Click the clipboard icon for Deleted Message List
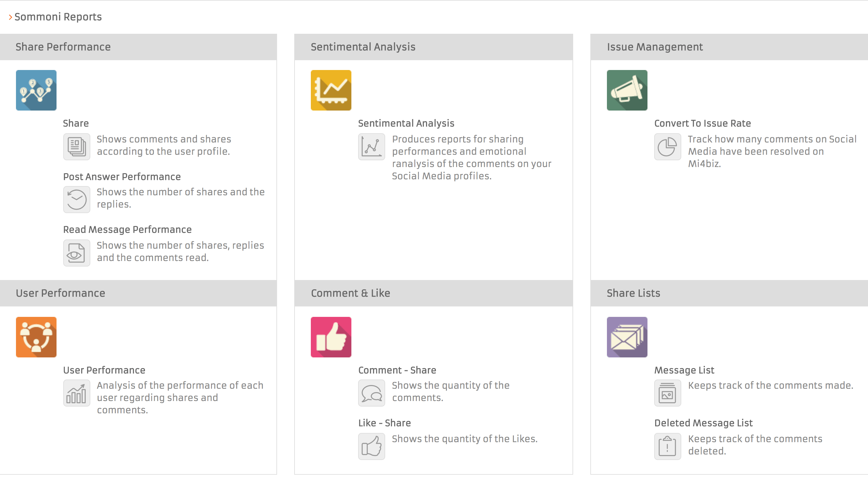Screen dimensions: 868x479 (667, 446)
